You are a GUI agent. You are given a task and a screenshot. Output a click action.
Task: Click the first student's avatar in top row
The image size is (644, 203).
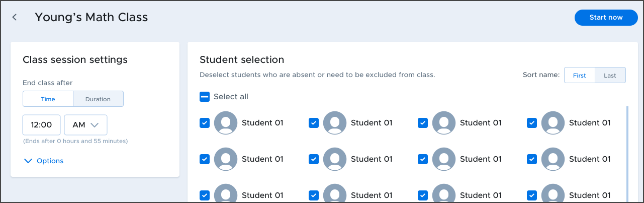click(x=226, y=123)
